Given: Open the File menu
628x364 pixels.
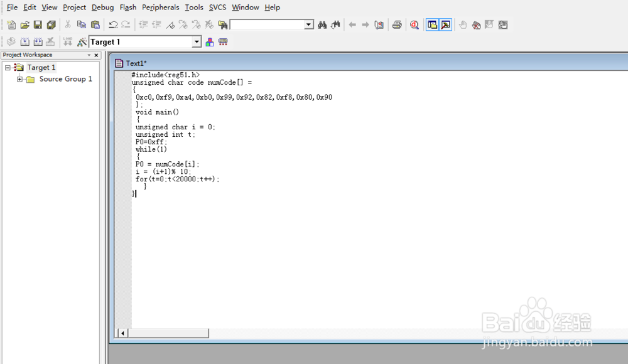Looking at the screenshot, I should 12,7.
